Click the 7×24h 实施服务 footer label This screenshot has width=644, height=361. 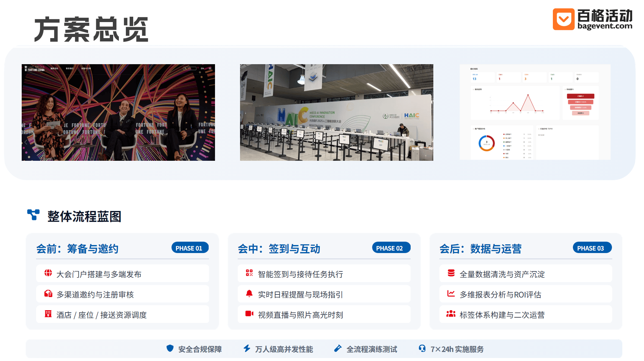click(457, 349)
